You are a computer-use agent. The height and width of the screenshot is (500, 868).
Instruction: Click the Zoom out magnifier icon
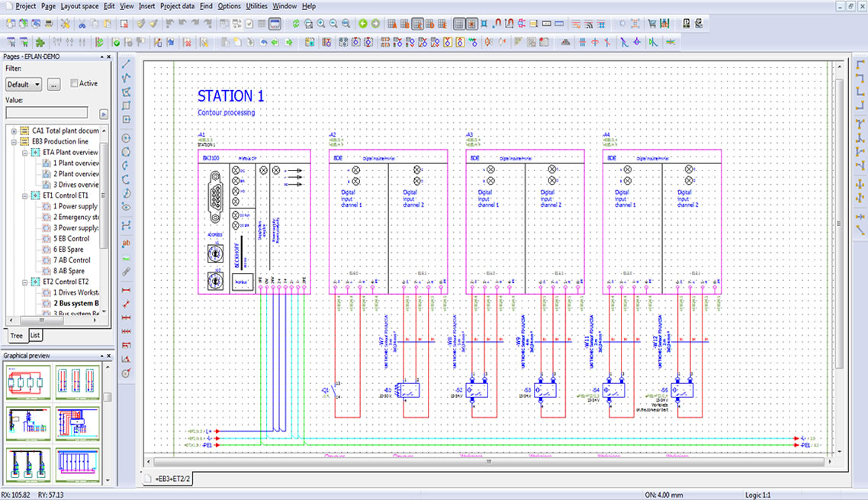pos(333,24)
